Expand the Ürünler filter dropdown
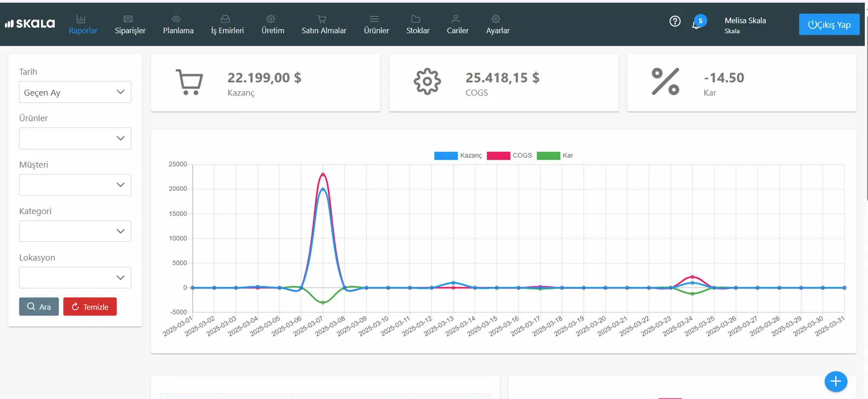 coord(75,138)
